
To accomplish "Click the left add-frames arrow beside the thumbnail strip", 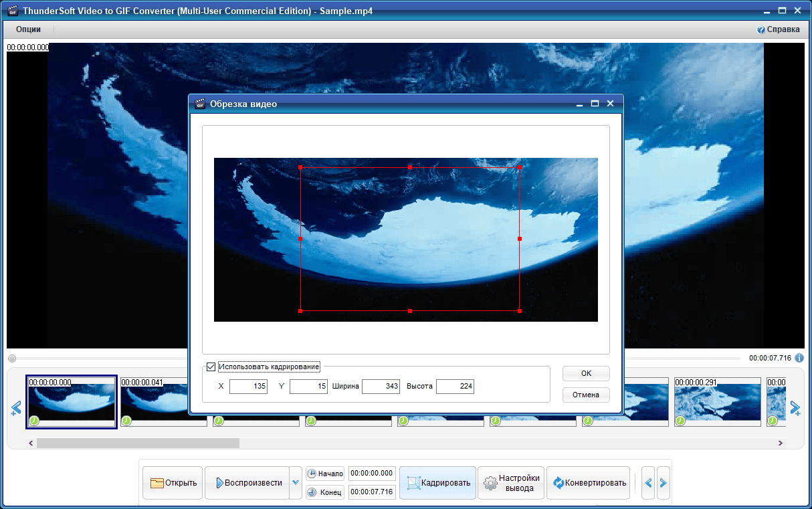I will (x=17, y=407).
